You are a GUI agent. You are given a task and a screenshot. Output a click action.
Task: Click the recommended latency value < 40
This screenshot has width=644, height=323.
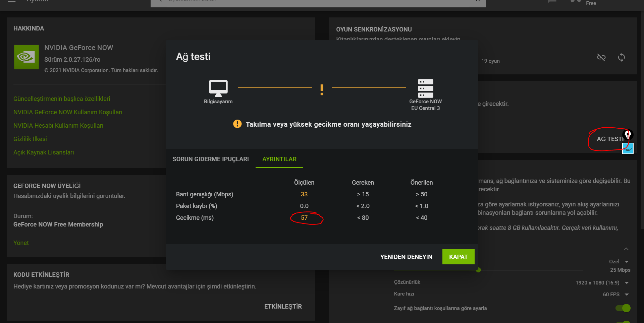(422, 217)
